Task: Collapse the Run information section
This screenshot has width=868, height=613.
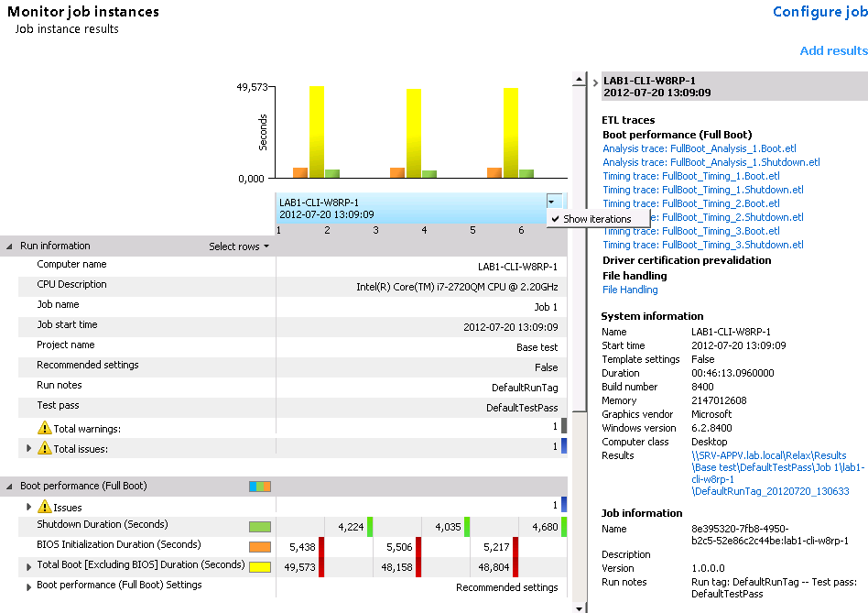Action: 10,246
